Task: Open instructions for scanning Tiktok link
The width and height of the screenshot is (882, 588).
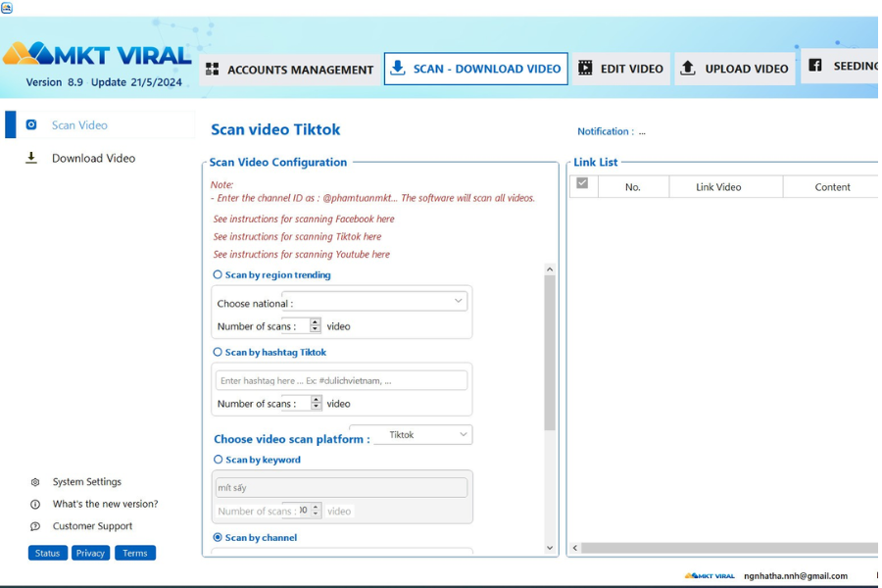Action: pos(297,237)
